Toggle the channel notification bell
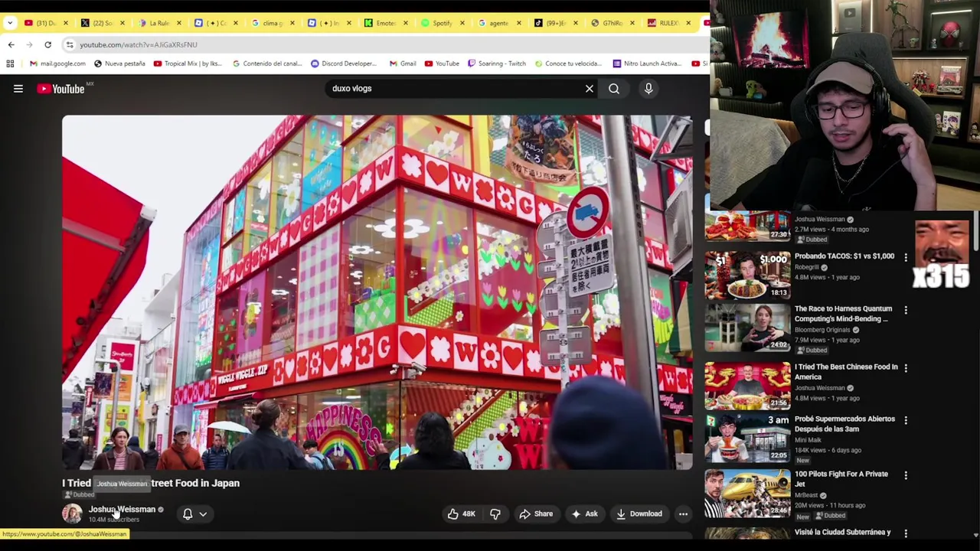The height and width of the screenshot is (551, 980). coord(188,514)
